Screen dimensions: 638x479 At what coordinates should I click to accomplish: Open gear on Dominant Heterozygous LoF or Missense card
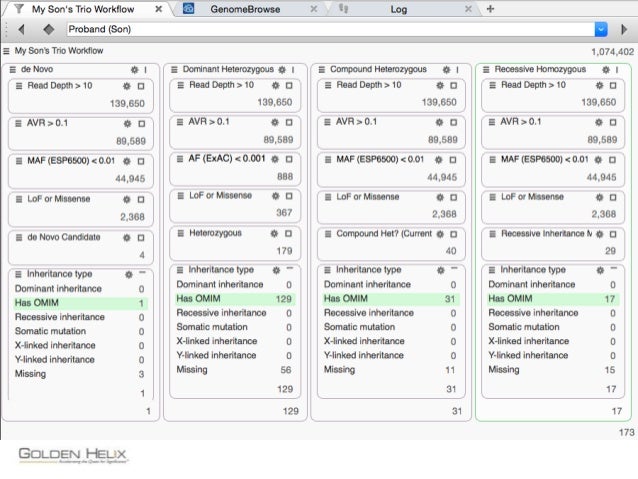[x=275, y=196]
